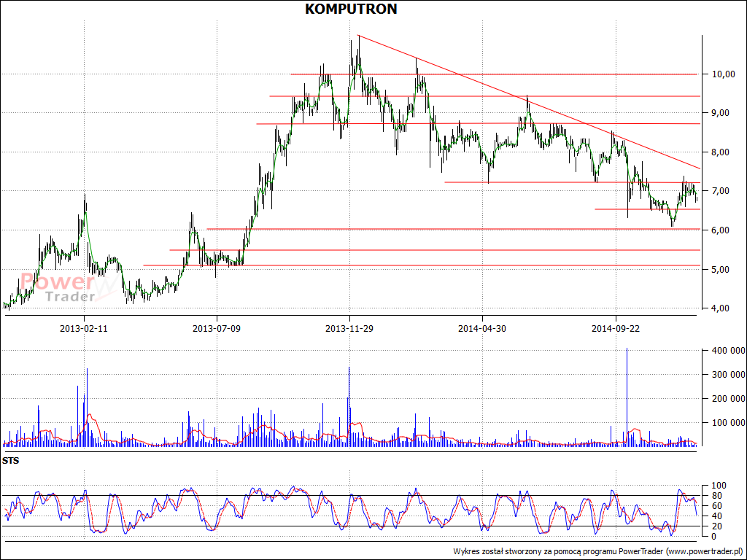Viewport: 747px width, 560px height.
Task: Click the 100 000 volume axis label
Action: (728, 422)
